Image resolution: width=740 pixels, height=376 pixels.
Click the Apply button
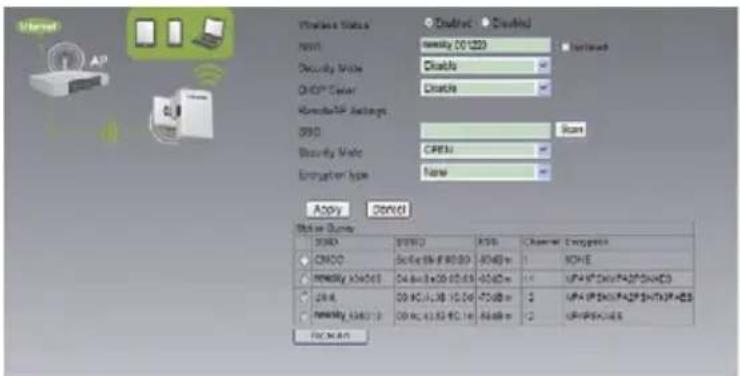pyautogui.click(x=328, y=210)
